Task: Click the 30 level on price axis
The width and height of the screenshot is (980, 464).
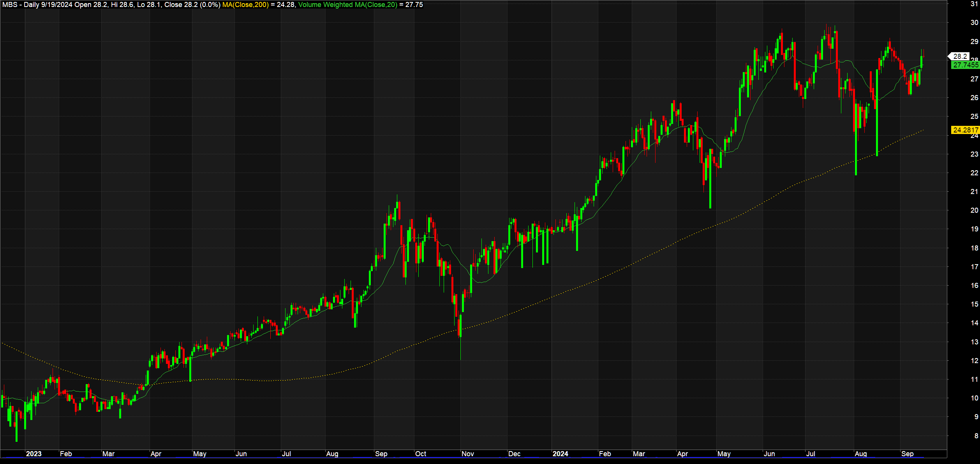Action: point(974,23)
